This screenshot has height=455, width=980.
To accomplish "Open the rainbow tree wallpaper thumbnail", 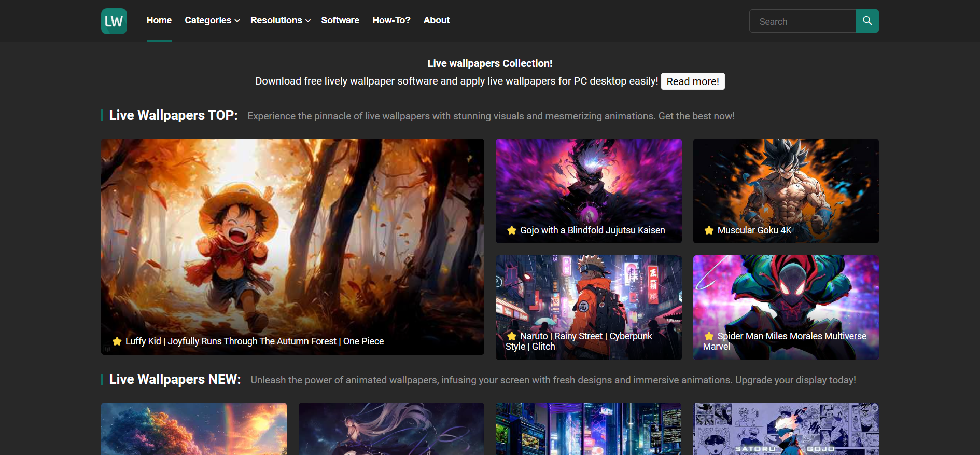I will click(x=194, y=429).
